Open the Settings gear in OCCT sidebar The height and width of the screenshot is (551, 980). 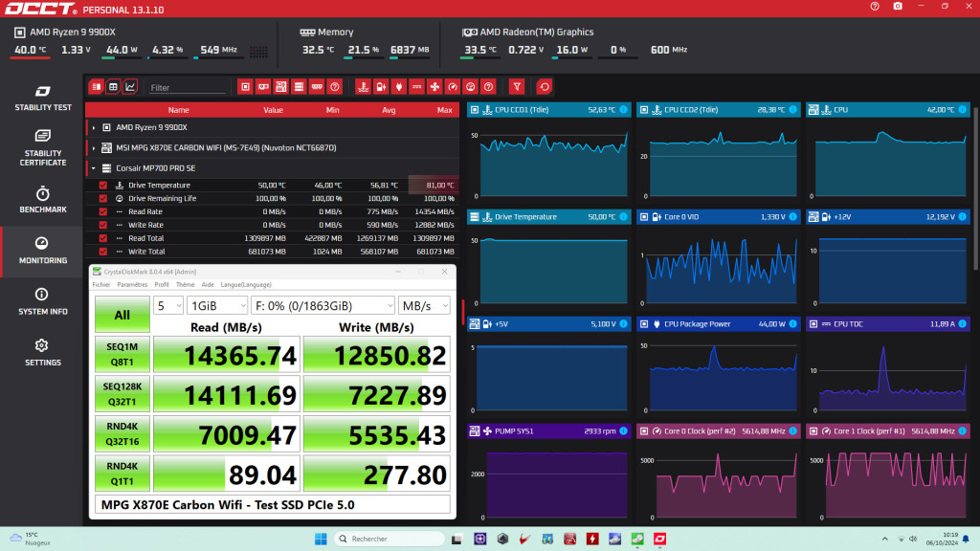click(x=42, y=349)
